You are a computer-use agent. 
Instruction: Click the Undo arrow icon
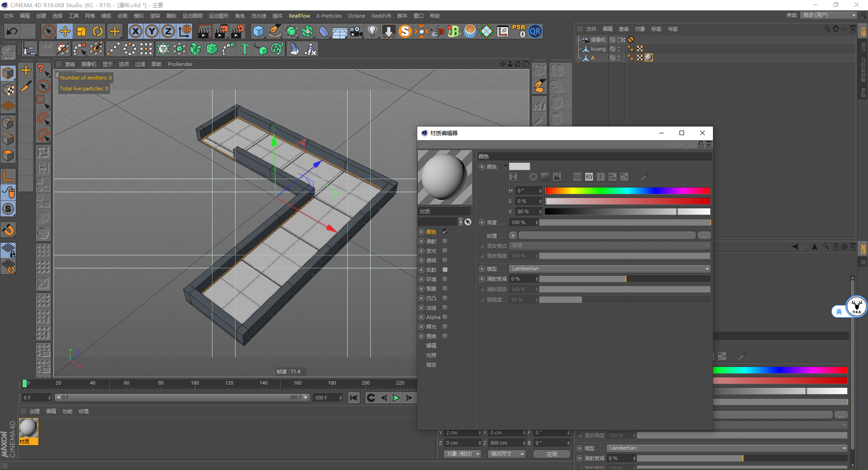pyautogui.click(x=12, y=31)
